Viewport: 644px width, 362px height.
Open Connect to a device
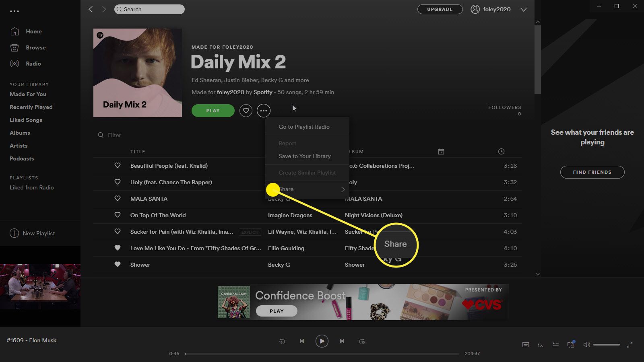pos(571,344)
